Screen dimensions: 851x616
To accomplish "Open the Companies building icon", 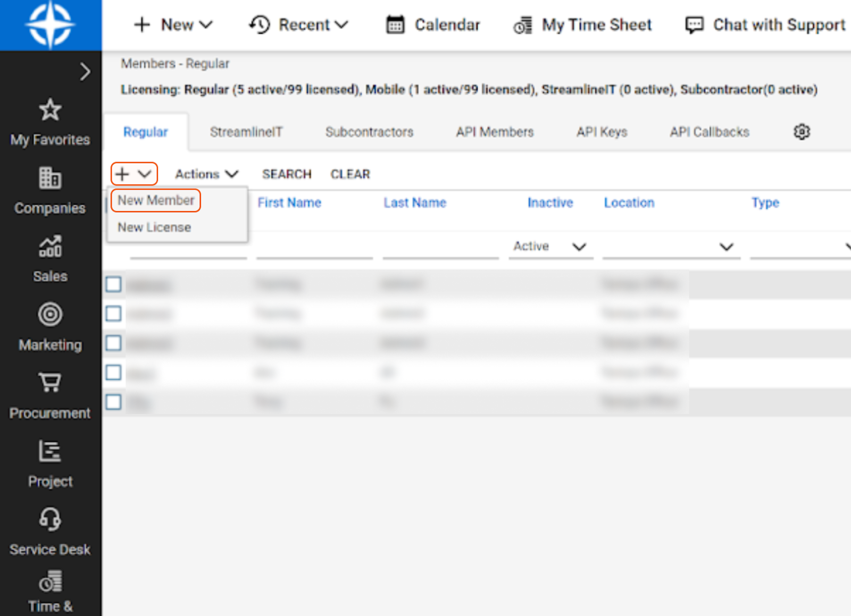I will click(50, 178).
